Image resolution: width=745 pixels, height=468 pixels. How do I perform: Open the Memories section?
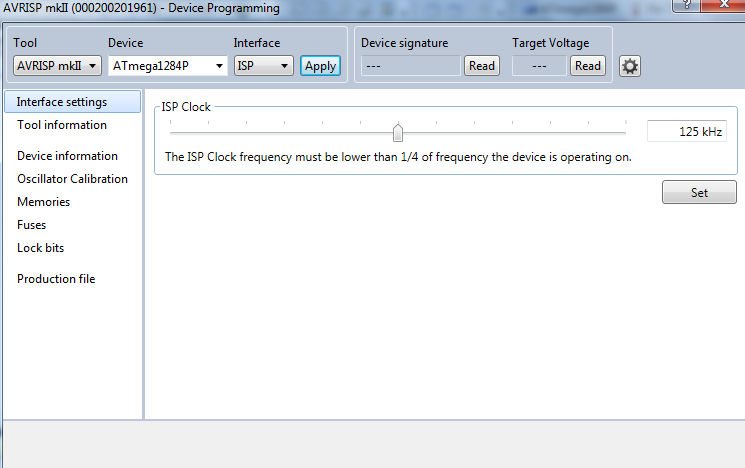(43, 202)
